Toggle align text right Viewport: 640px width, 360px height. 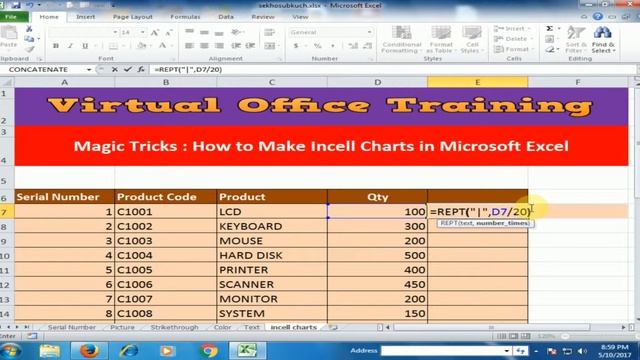(219, 46)
